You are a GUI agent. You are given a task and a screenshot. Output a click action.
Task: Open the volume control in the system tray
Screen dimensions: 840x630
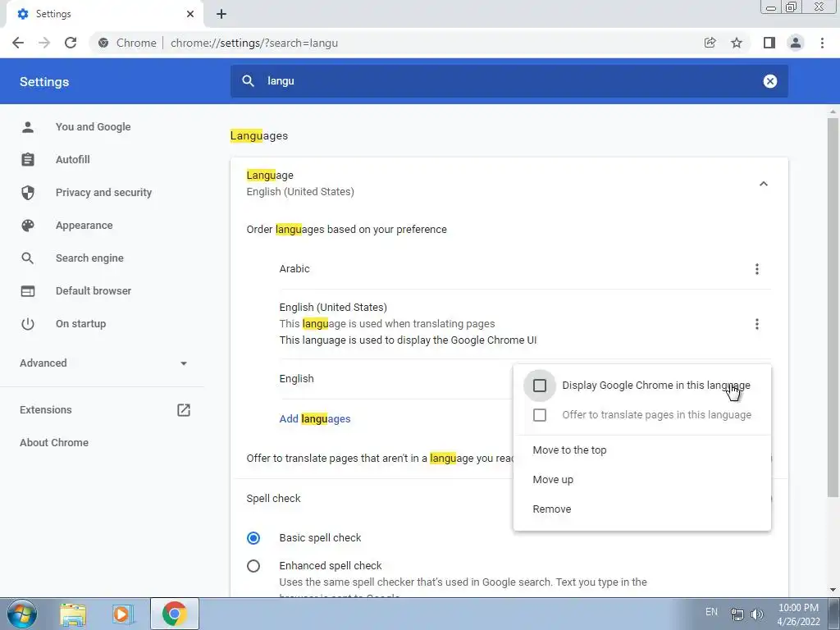click(756, 614)
